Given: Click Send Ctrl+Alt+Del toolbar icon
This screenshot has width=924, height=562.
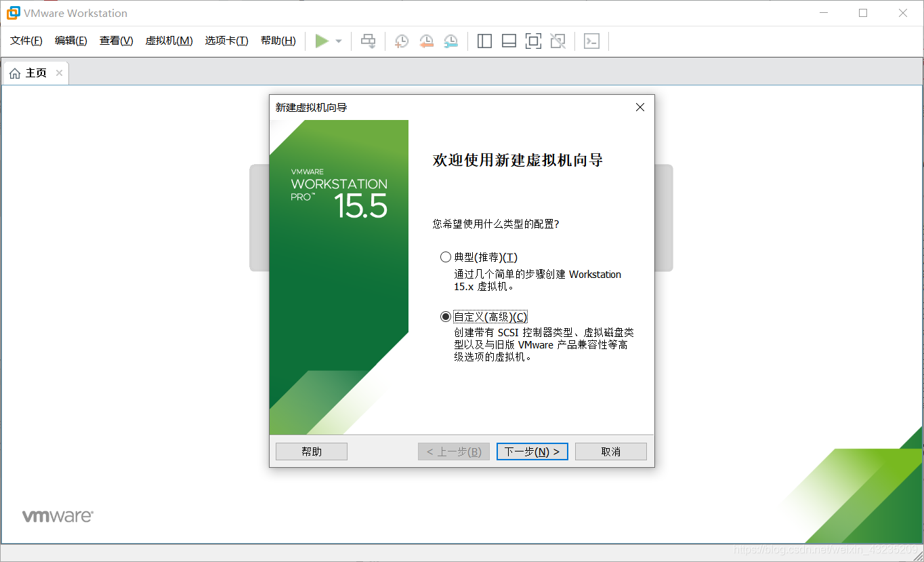Looking at the screenshot, I should pos(368,41).
